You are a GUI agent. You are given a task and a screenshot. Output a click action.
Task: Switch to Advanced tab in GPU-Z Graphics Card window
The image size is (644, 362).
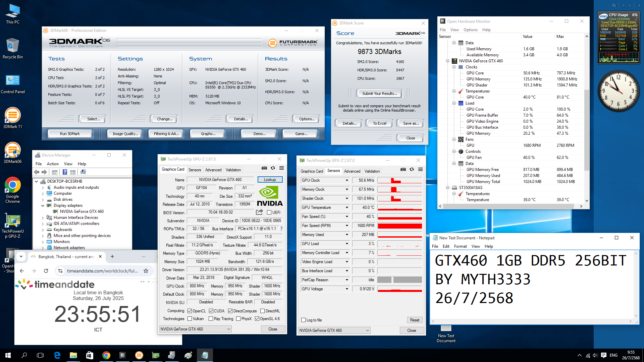[213, 170]
